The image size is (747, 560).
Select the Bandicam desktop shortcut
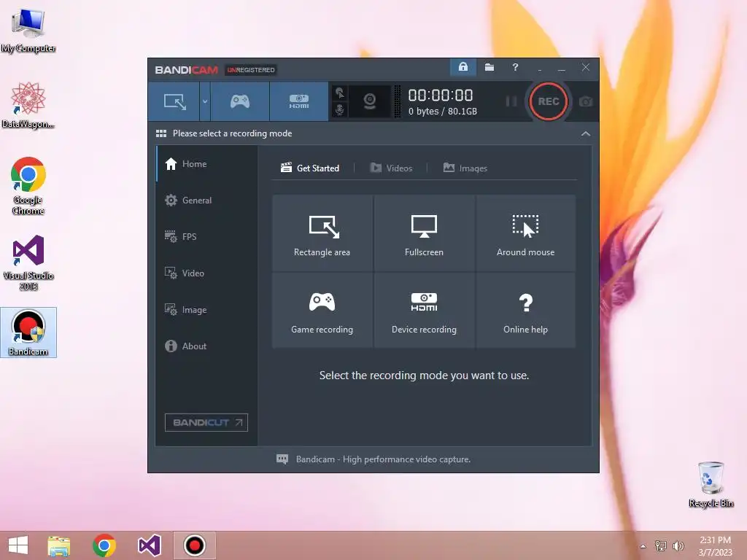click(x=28, y=332)
